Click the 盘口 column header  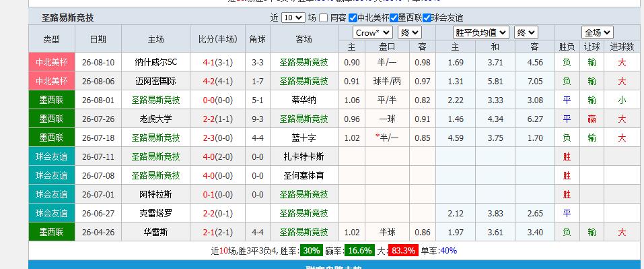(387, 47)
